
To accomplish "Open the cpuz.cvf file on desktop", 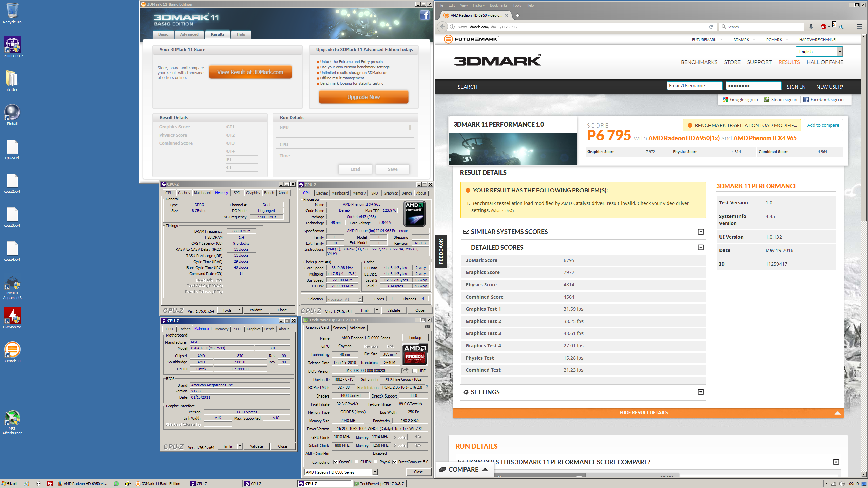I will (12, 149).
